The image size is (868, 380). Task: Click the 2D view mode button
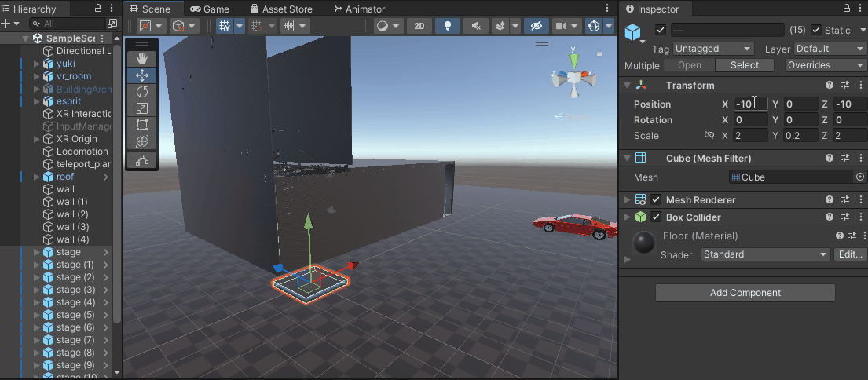[419, 26]
